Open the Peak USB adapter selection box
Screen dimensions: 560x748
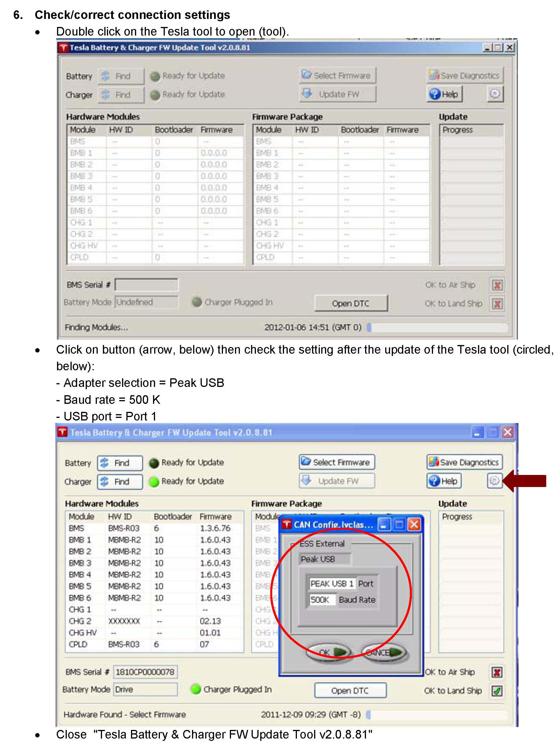tap(324, 559)
